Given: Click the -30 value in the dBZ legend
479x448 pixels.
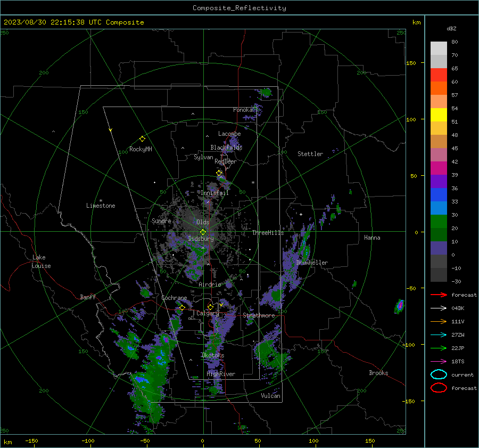Looking at the screenshot, I should pyautogui.click(x=456, y=281).
